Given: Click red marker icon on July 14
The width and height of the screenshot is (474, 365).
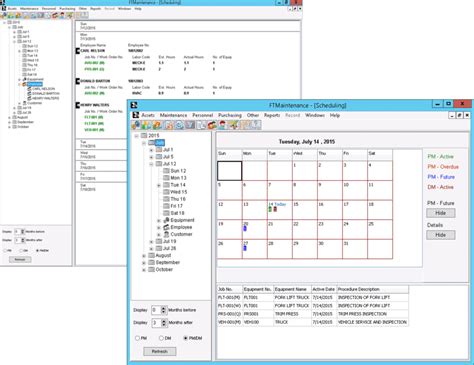Looking at the screenshot, I should tap(275, 209).
